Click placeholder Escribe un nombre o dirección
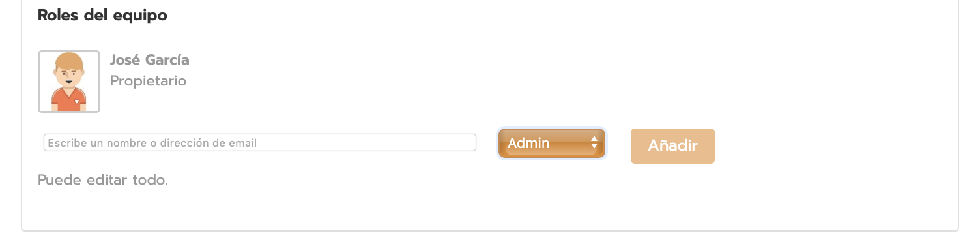 [152, 143]
